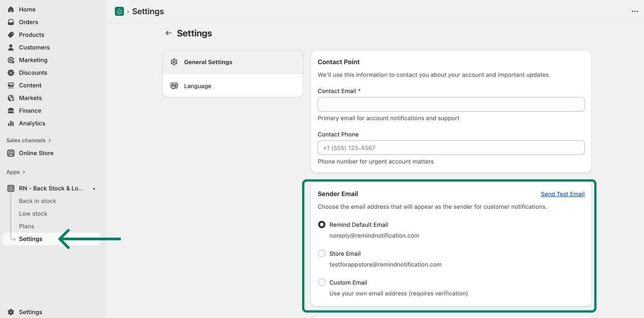Click the Discounts badge icon
This screenshot has width=644, height=318.
click(11, 73)
